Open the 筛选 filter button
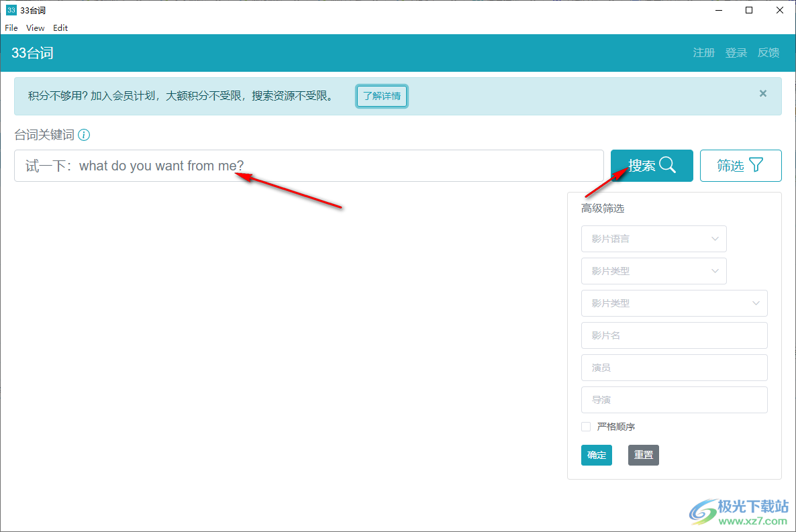This screenshot has height=532, width=796. click(x=740, y=166)
